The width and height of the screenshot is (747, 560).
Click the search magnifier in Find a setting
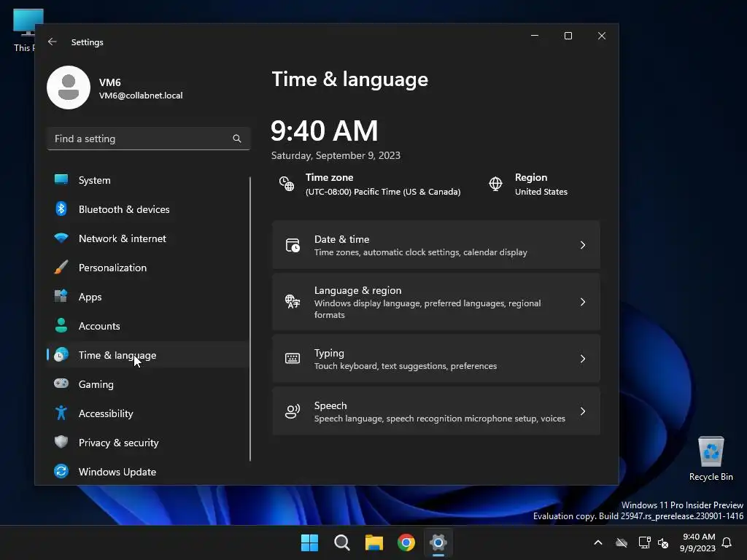tap(237, 139)
